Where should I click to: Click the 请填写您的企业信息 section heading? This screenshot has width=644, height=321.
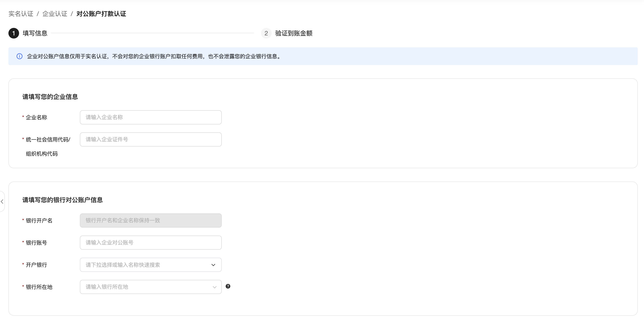(50, 97)
